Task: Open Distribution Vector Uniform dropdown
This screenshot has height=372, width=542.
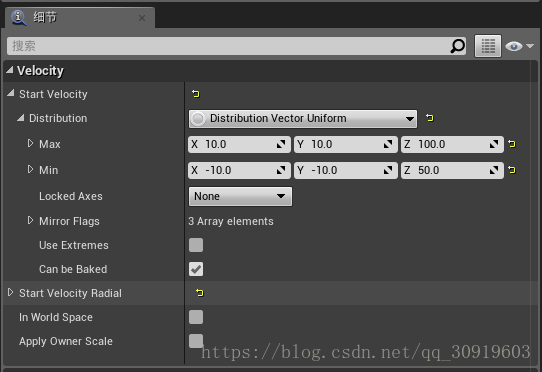Action: coord(303,119)
